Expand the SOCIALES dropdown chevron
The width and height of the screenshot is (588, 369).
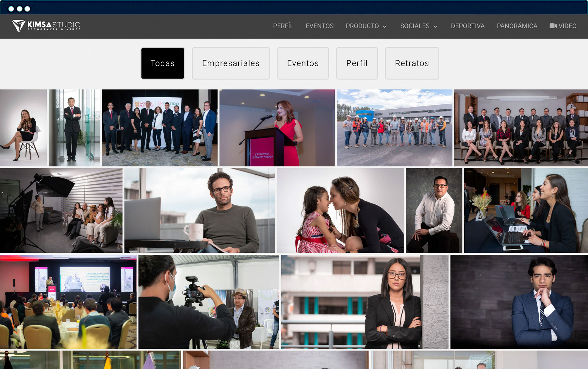tap(435, 26)
